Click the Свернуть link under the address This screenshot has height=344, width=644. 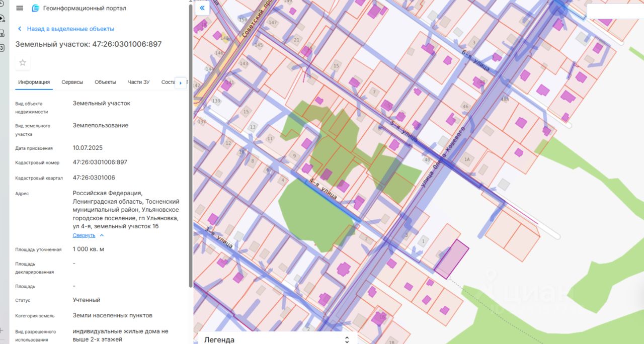pyautogui.click(x=84, y=235)
